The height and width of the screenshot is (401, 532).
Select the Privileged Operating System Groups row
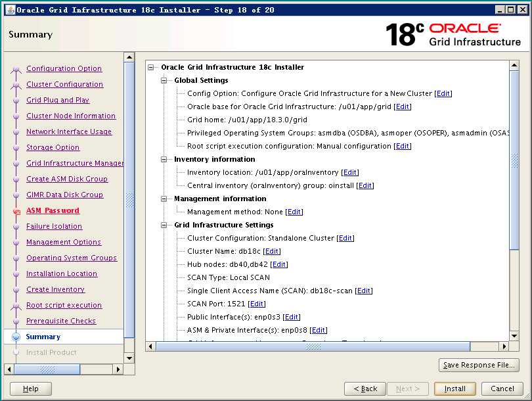pos(348,133)
